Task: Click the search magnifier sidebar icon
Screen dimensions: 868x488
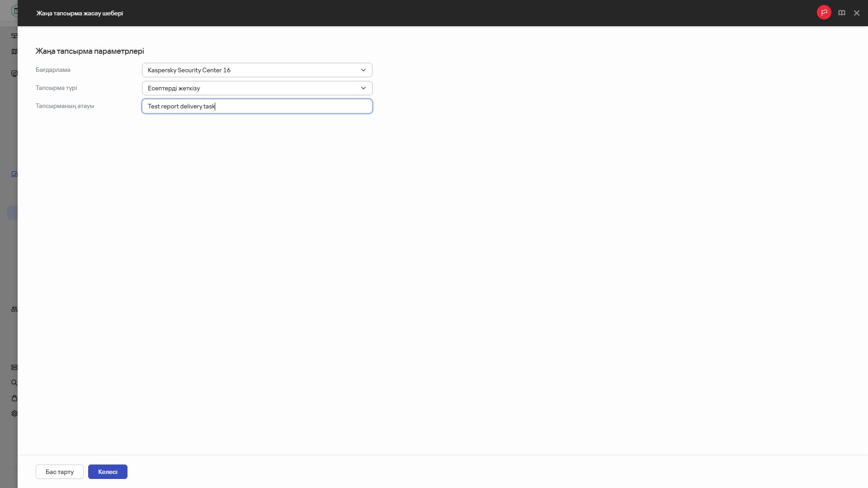Action: (x=14, y=383)
